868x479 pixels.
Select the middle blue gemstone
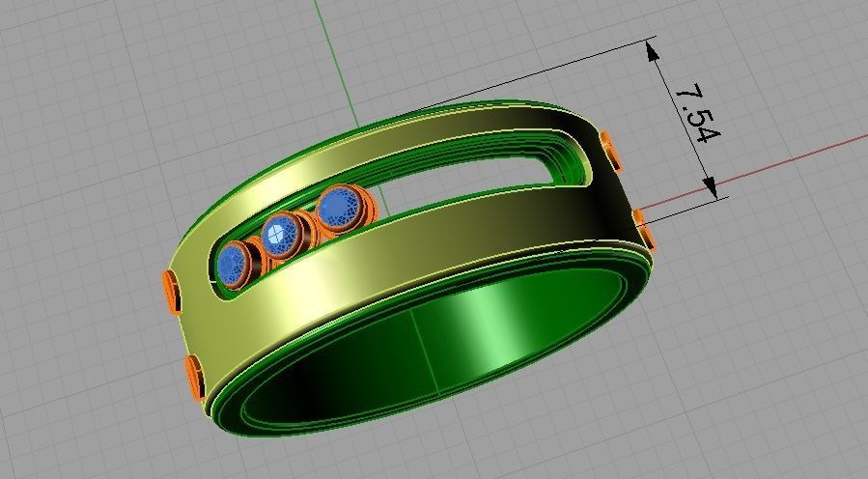(281, 235)
